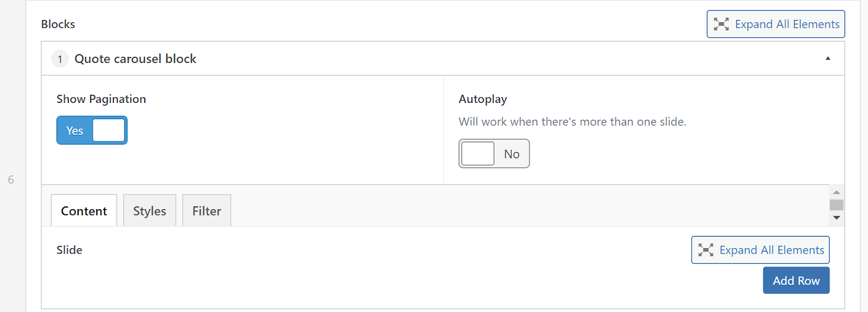Screen dimensions: 868x312
Task: Click the scrollbar thumb in tab panel
Action: pos(837,205)
